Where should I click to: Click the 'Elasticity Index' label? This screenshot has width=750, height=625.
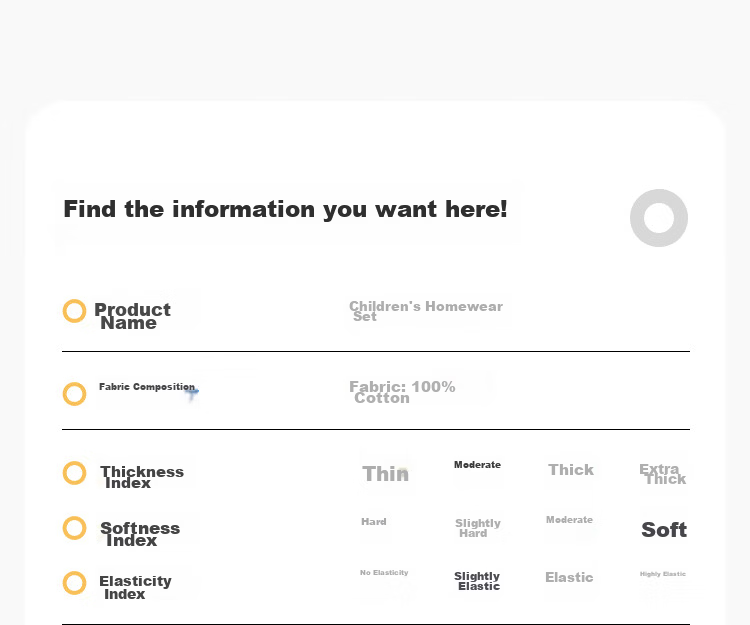point(135,587)
